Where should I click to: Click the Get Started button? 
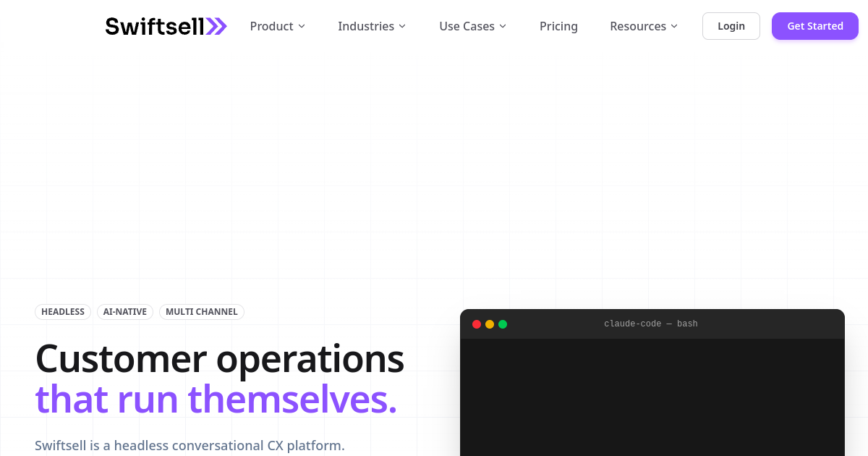coord(815,26)
